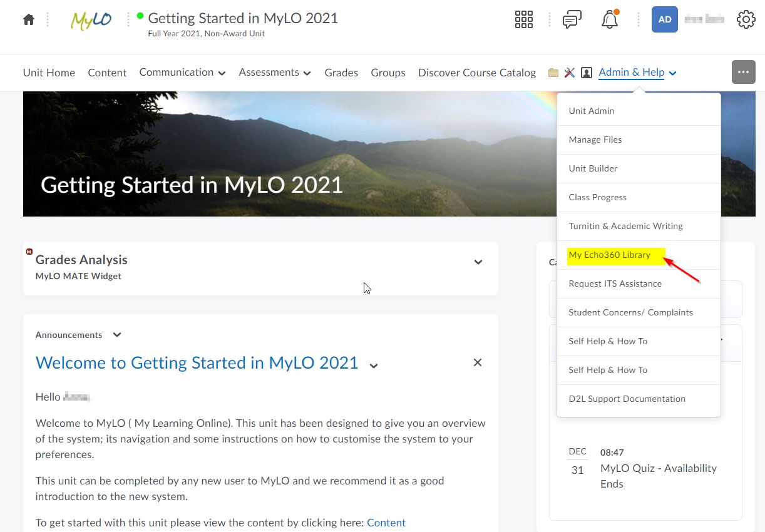Open the AD user avatar menu

[664, 19]
